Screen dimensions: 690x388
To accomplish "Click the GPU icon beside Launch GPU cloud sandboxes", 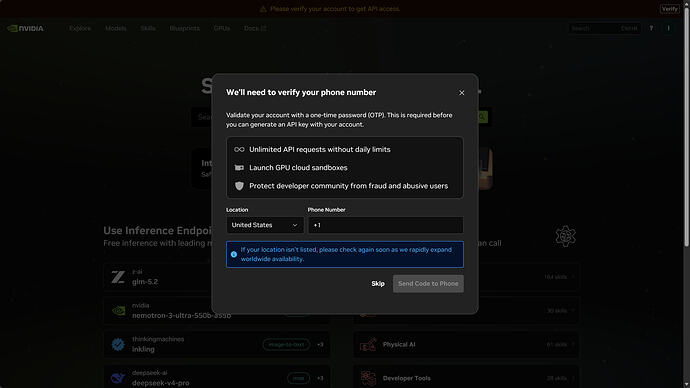I will [239, 168].
